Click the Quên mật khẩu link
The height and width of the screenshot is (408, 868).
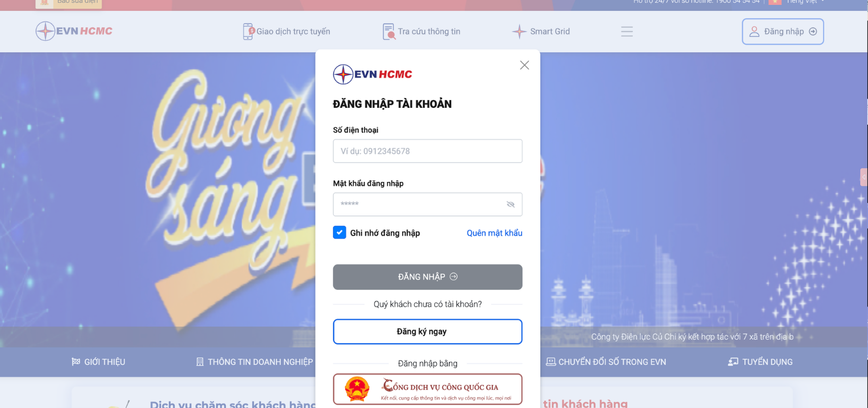(x=495, y=233)
